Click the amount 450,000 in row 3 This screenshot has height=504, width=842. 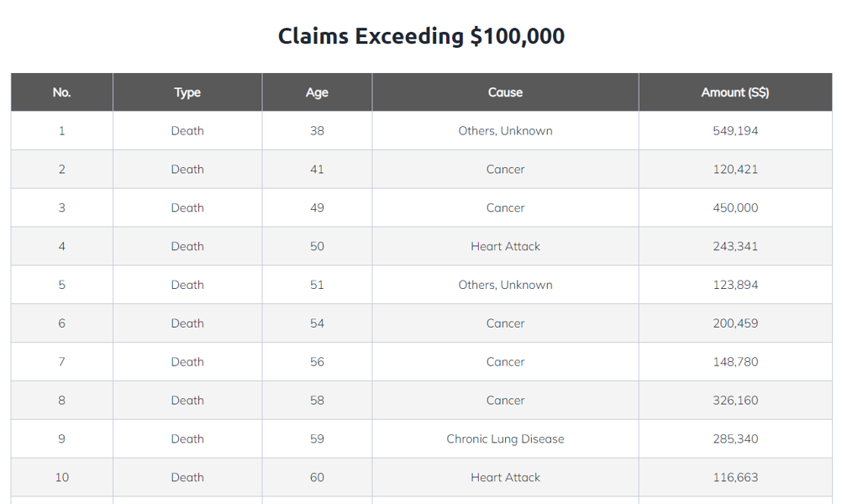click(x=735, y=208)
